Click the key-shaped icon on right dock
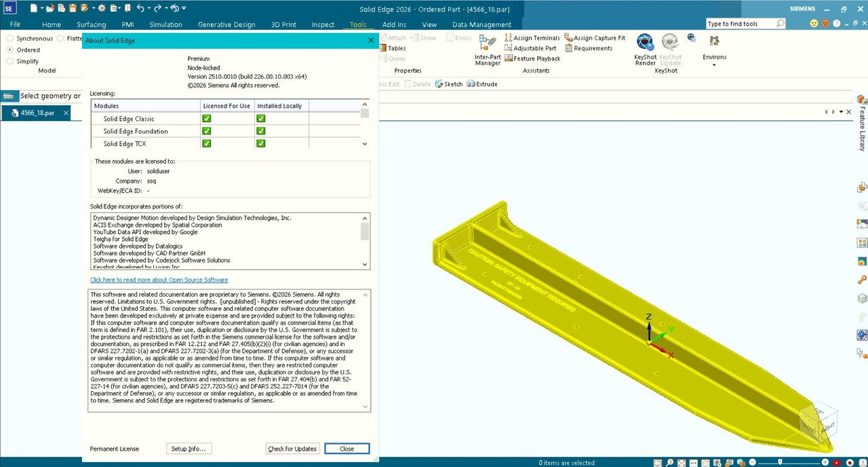Screen dimensions: 868x467 pos(863,279)
